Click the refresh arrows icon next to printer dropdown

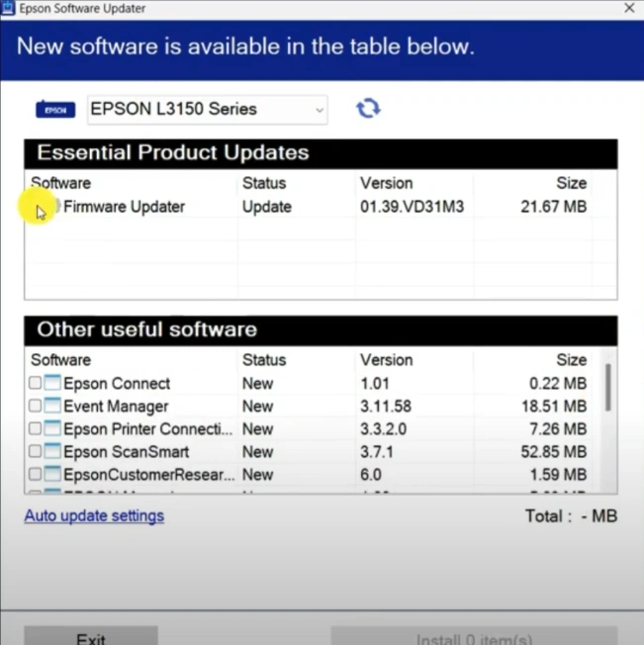[x=368, y=109]
